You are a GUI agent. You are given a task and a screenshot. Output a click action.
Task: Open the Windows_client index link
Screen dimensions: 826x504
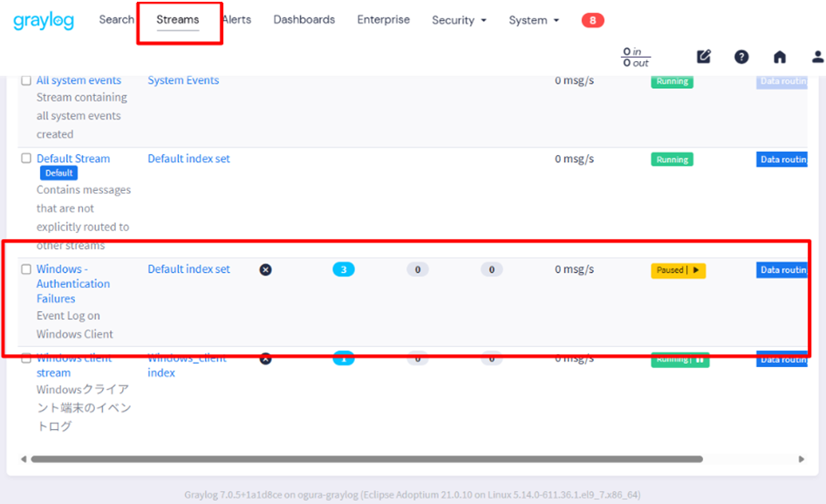187,365
